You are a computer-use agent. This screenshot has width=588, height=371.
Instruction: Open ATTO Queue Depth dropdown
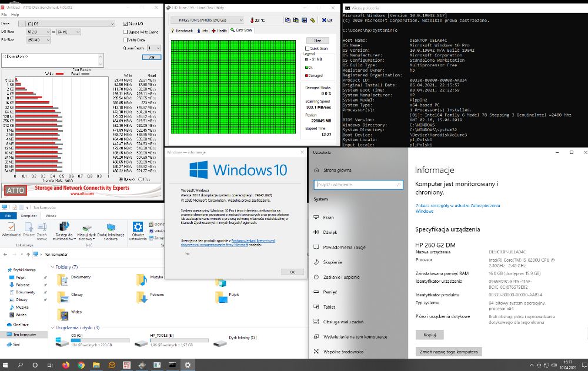tap(154, 48)
